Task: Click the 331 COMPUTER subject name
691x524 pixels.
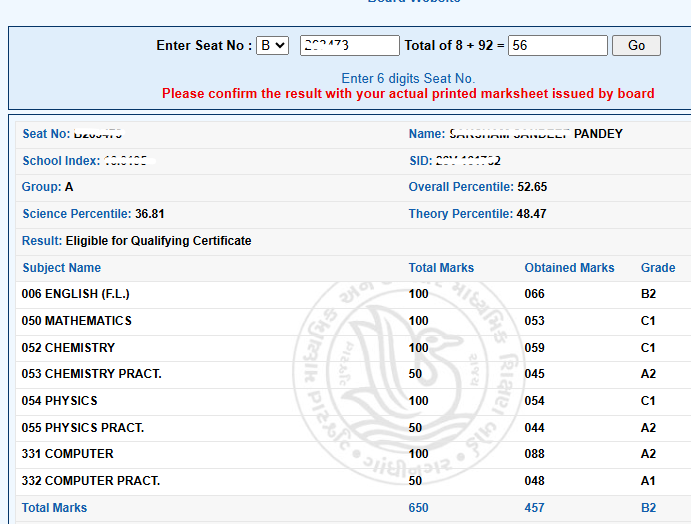Action: click(67, 454)
